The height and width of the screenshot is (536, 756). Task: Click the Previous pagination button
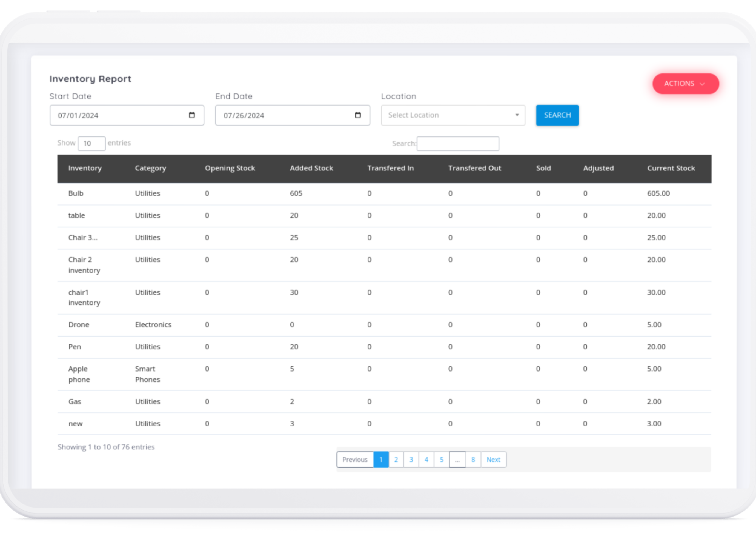tap(355, 460)
